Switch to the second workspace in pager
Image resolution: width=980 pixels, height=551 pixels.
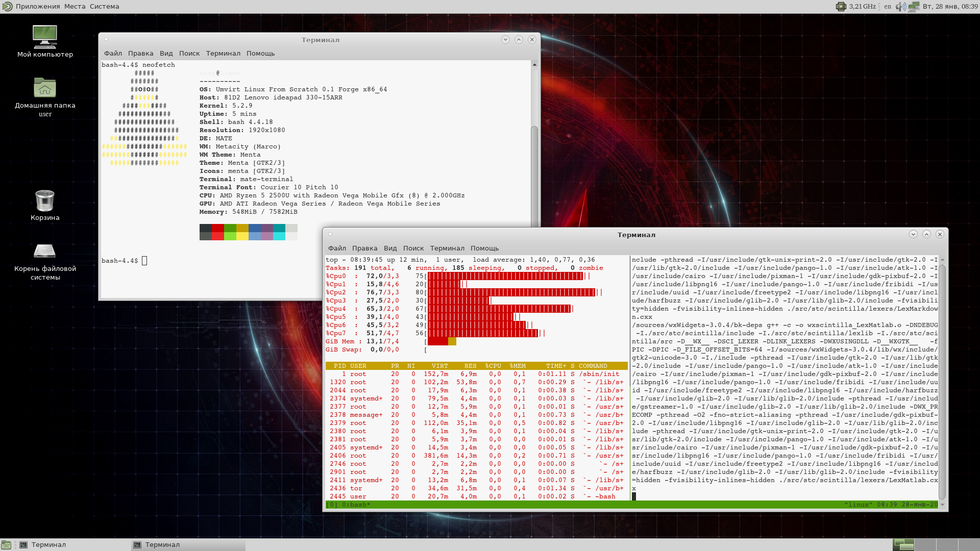click(925, 545)
